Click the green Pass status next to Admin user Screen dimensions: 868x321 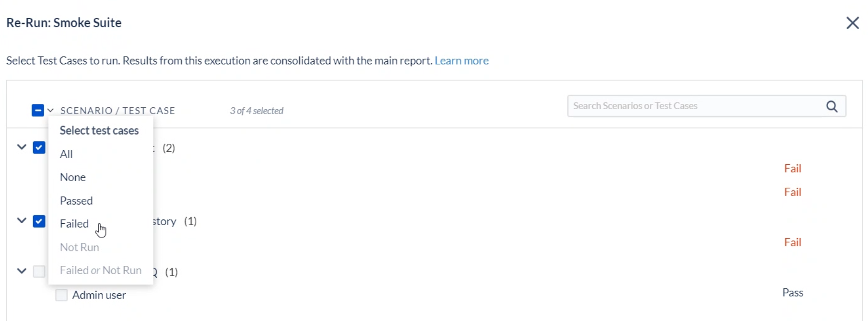[792, 292]
